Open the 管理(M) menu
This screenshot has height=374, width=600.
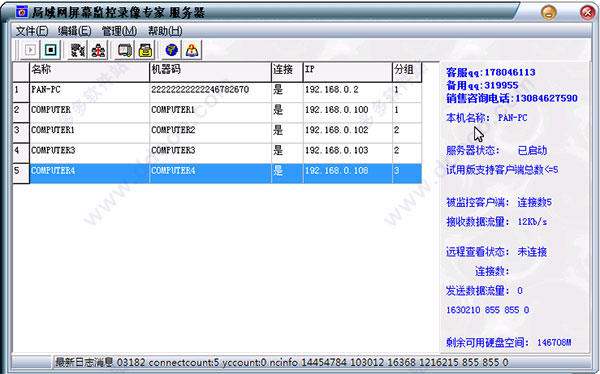pos(119,31)
